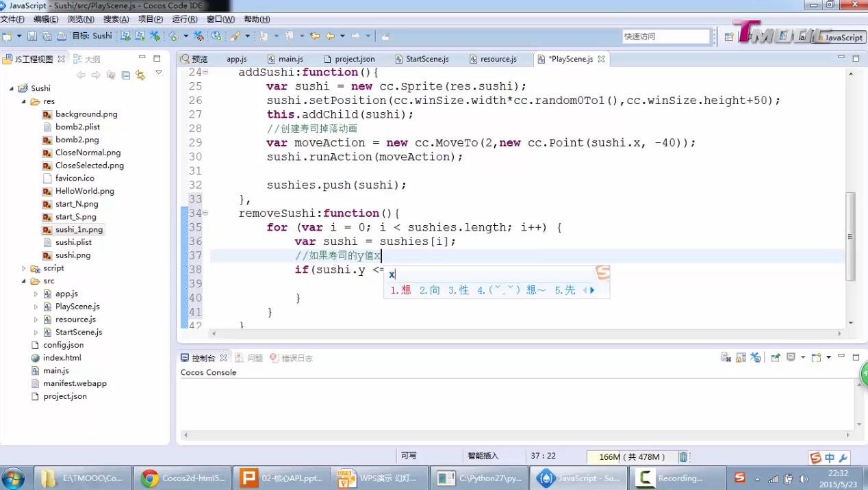Toggle Link with Editor in project view

140,75
